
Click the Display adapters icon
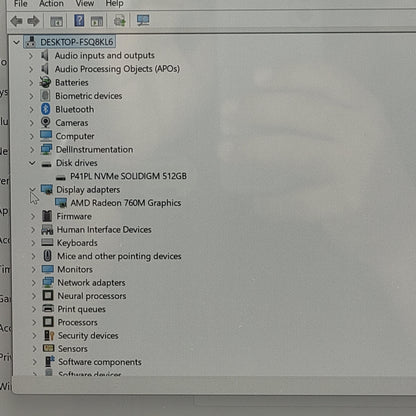(47, 189)
